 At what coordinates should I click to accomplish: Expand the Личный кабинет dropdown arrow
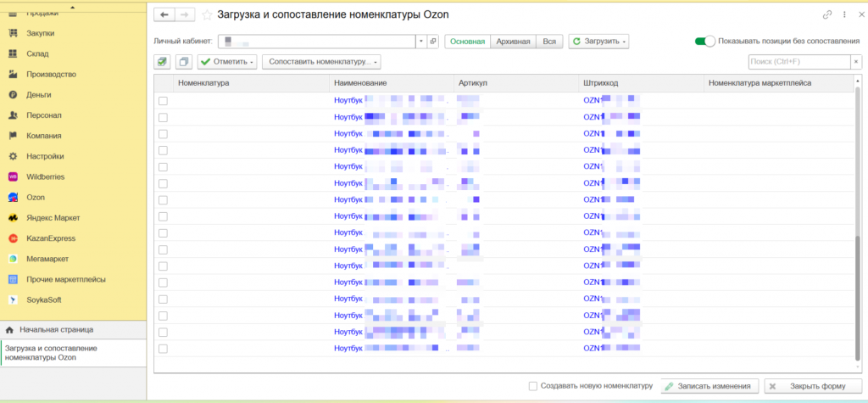click(420, 41)
